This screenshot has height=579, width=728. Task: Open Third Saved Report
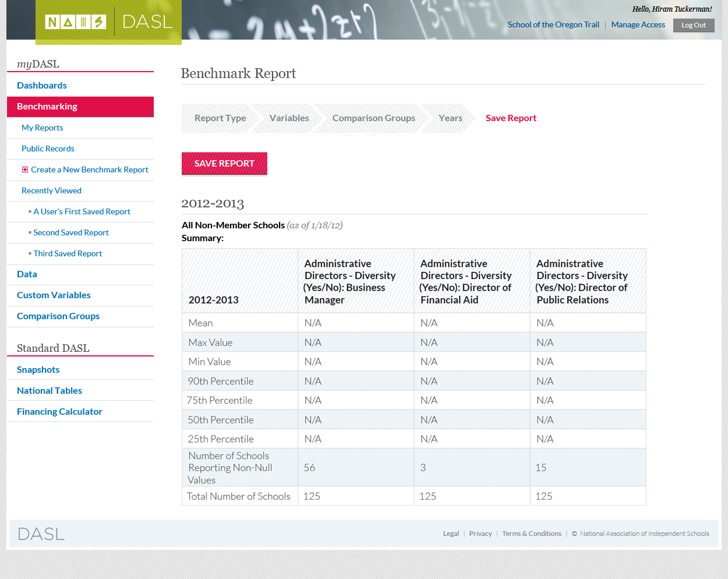coord(68,253)
